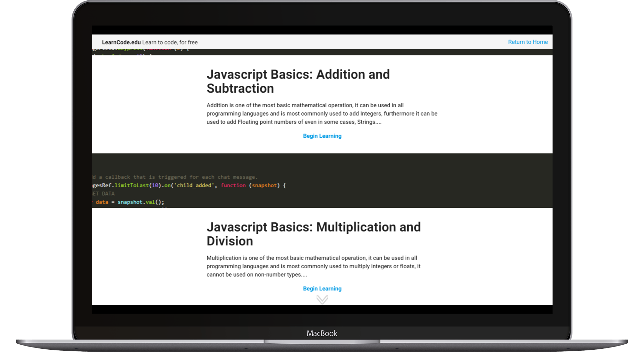This screenshot has width=644, height=352.
Task: Click the hinge notch below the MacBook label
Action: pyautogui.click(x=322, y=342)
